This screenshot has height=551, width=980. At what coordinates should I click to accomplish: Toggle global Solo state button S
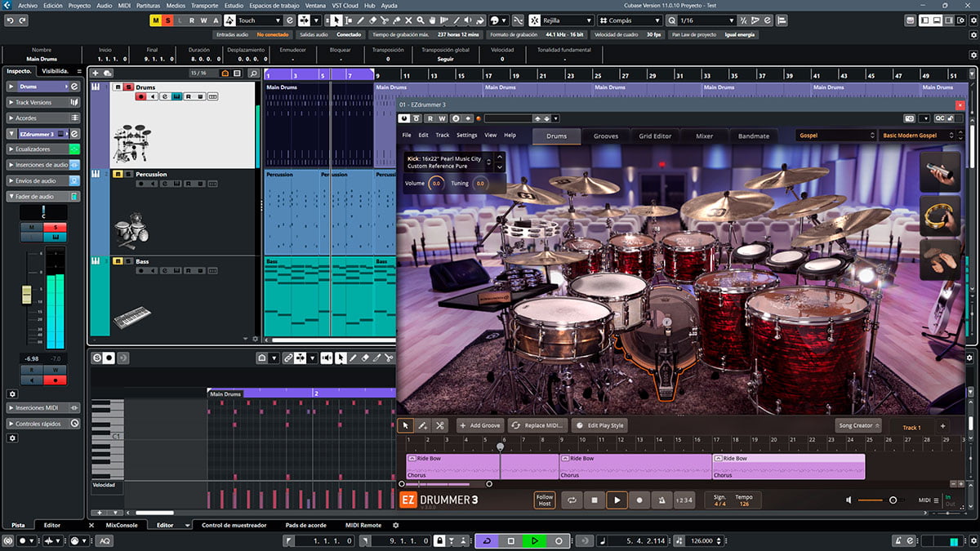click(x=168, y=20)
